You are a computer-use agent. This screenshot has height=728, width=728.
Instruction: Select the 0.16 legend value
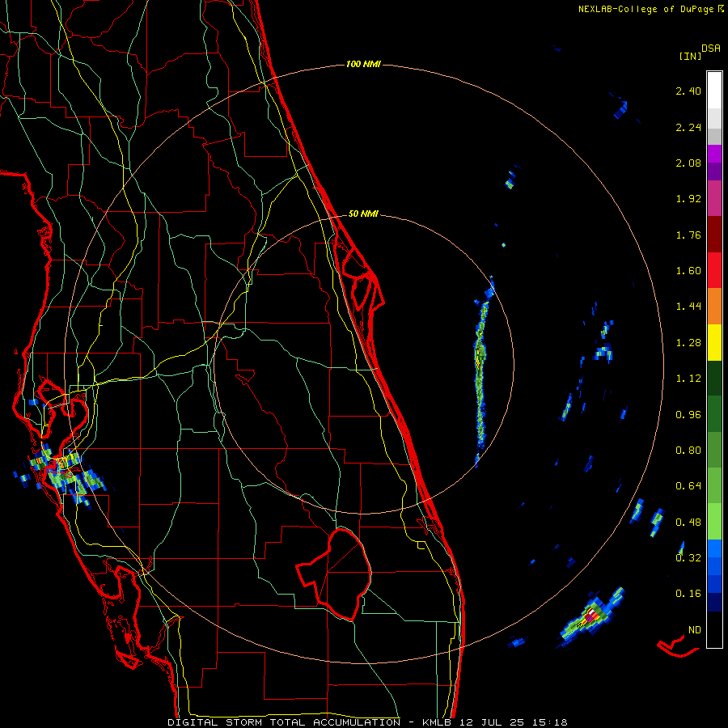[688, 594]
